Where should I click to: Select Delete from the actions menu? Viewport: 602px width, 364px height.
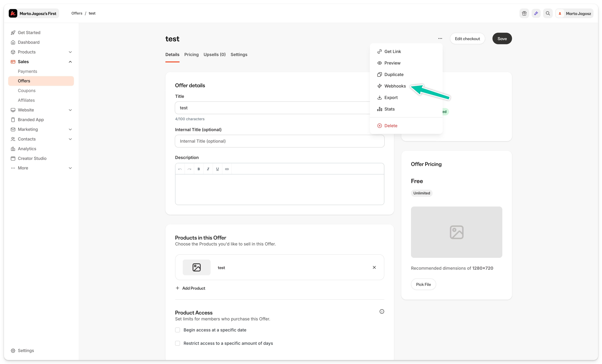[406, 126]
